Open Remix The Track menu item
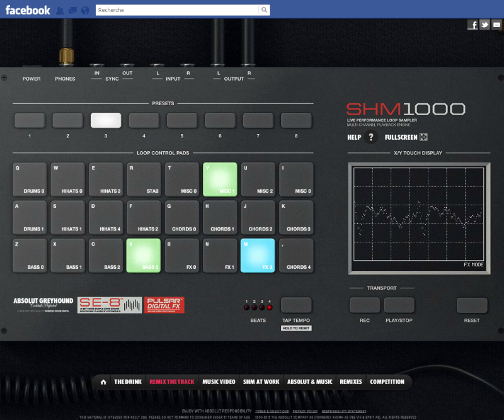 [171, 382]
